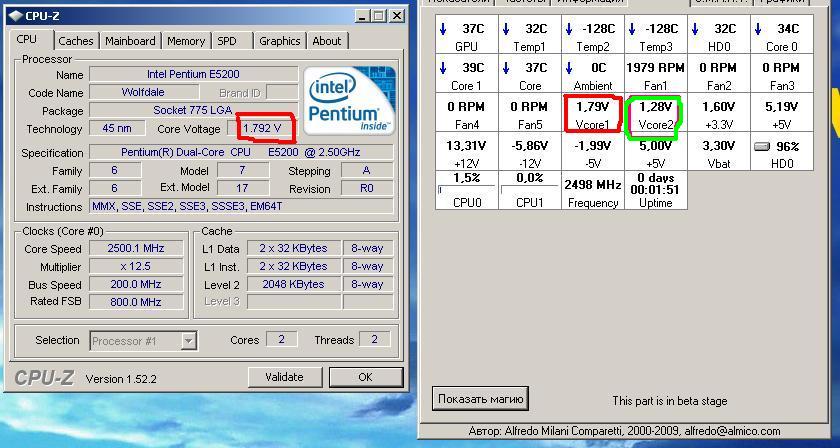Click the Rated FSB value 800.0 MHz
The image size is (840, 448).
point(136,302)
